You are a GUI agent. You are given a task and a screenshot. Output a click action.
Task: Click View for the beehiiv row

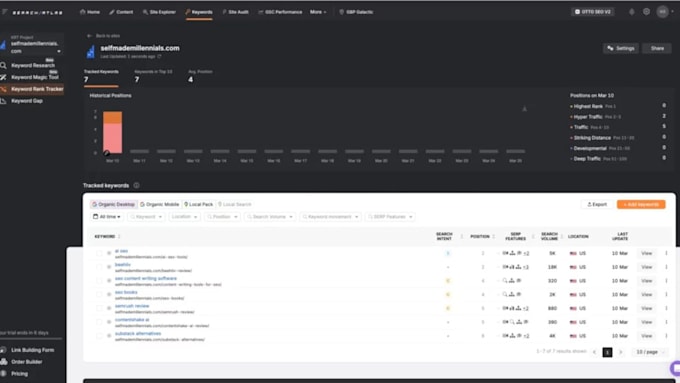pos(646,267)
